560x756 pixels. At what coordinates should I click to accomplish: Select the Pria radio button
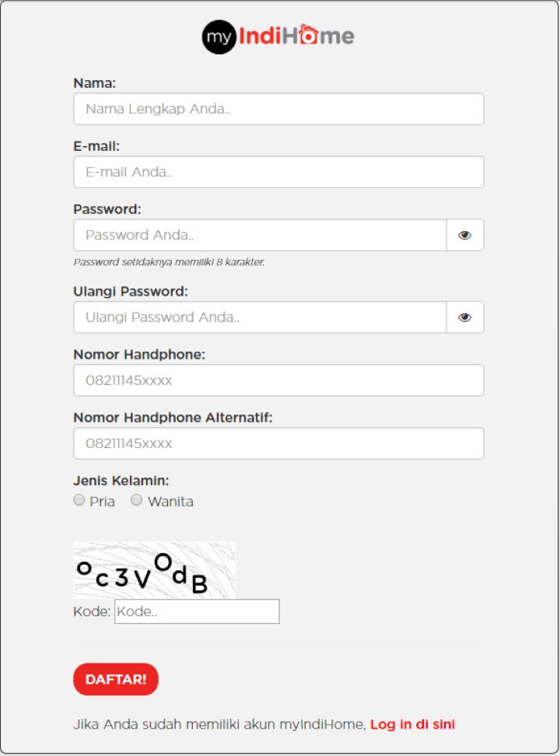click(79, 500)
